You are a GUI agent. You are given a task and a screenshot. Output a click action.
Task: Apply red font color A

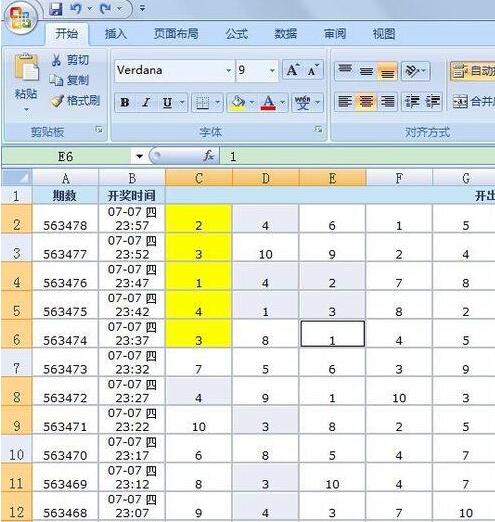[269, 102]
